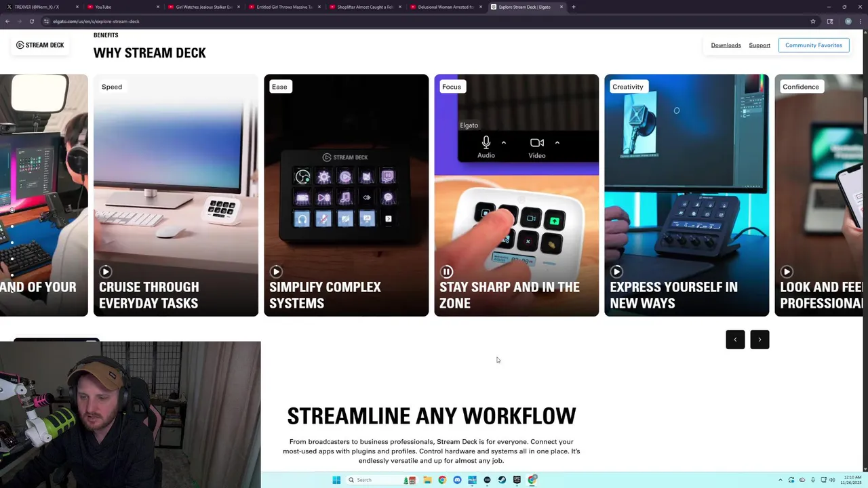Reload the current page
The width and height of the screenshot is (868, 488).
pyautogui.click(x=32, y=21)
